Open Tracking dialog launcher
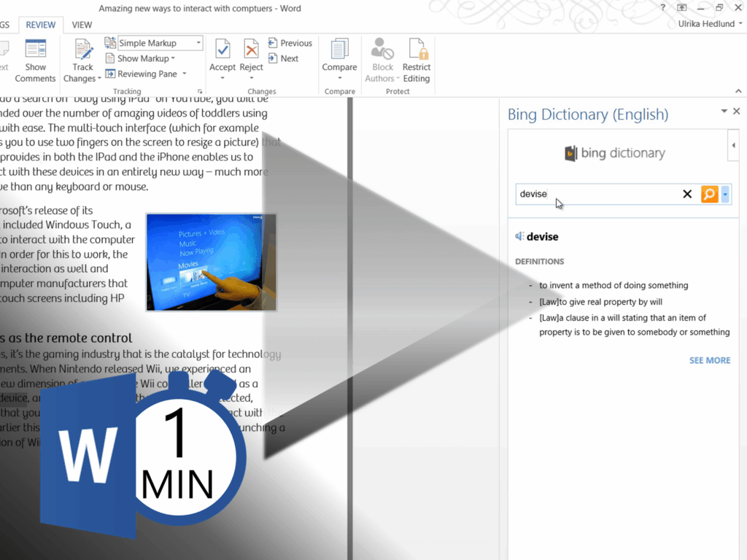The height and width of the screenshot is (560, 747). coord(200,91)
